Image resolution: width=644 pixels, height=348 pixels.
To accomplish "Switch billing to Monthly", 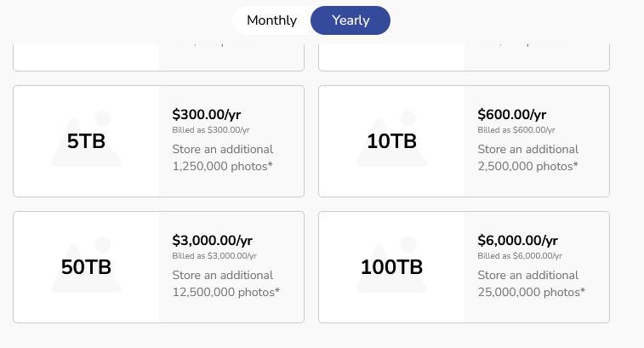I will click(x=271, y=20).
